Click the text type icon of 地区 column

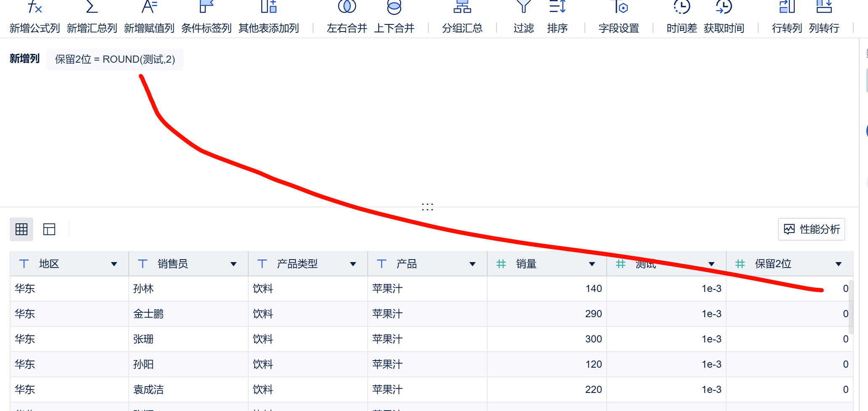tap(24, 264)
